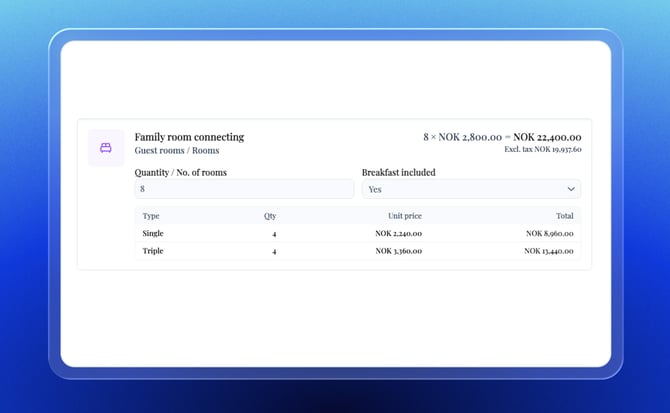Select the Triple row type cell
The height and width of the screenshot is (413, 670).
coord(153,251)
